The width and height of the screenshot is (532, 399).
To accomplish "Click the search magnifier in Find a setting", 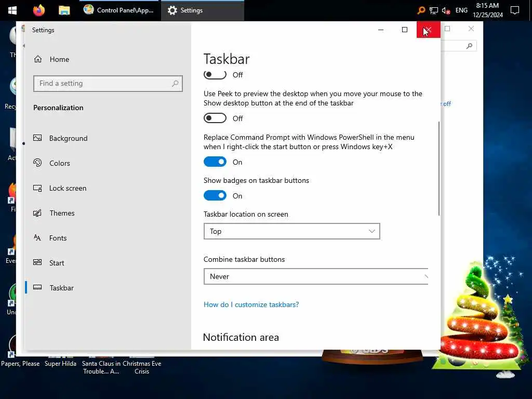I will [175, 84].
